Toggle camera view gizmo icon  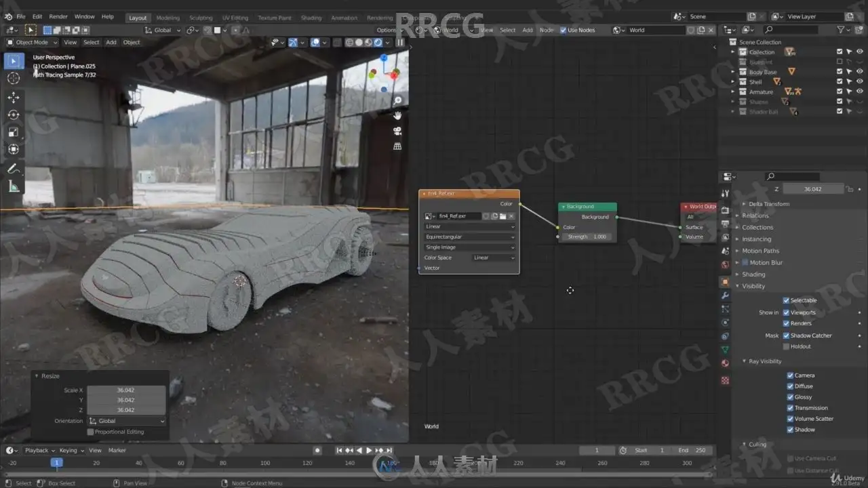click(397, 131)
